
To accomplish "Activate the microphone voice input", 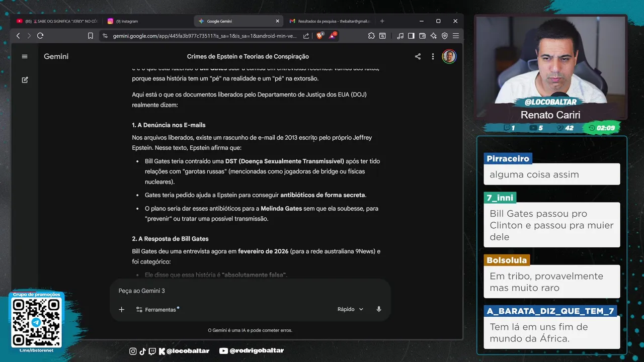I will (379, 309).
